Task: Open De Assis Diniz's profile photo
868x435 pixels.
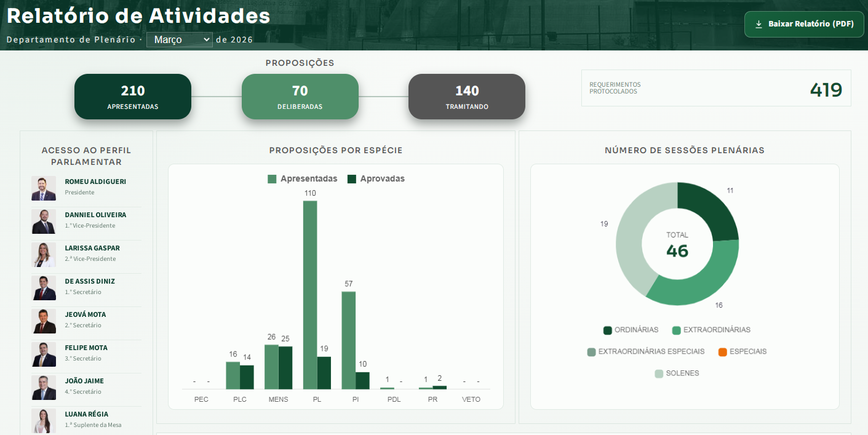Action: 44,288
